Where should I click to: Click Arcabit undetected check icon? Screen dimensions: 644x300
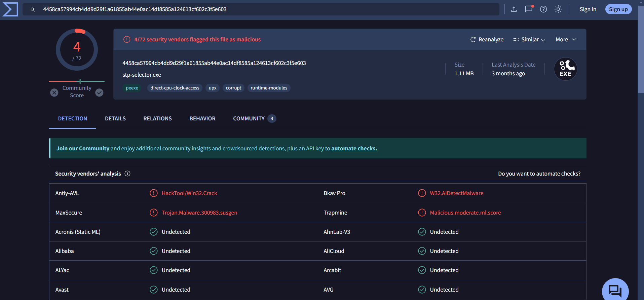click(422, 270)
